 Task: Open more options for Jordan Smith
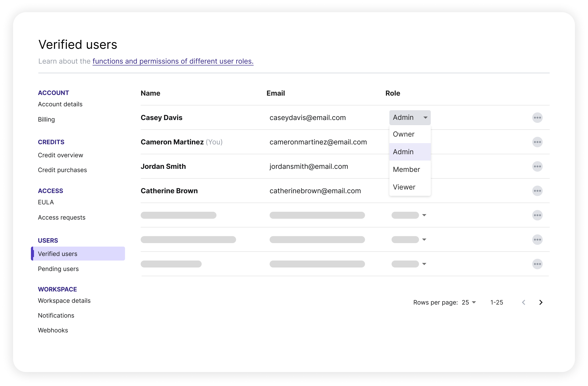pyautogui.click(x=537, y=166)
